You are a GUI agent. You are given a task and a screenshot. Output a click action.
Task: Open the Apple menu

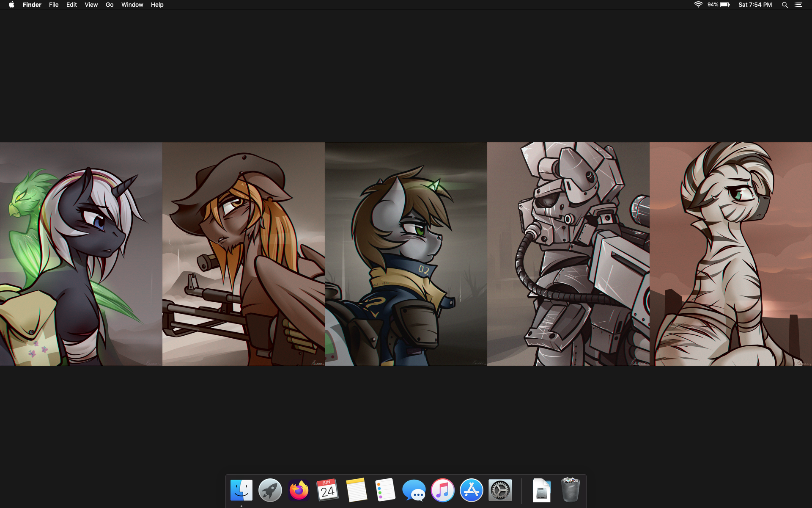click(x=11, y=5)
